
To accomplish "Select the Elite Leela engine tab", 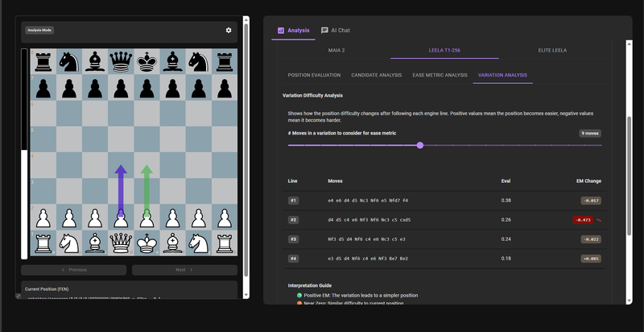I will [x=553, y=50].
